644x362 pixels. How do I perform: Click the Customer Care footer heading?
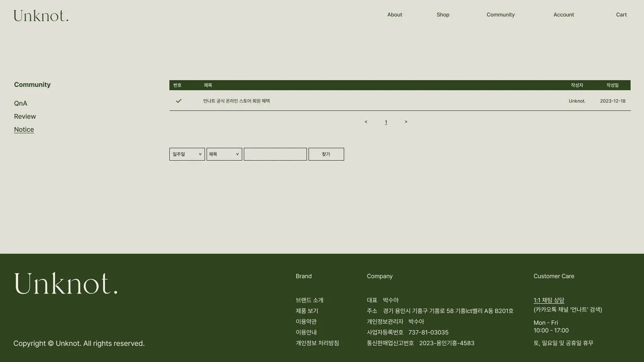tap(554, 276)
